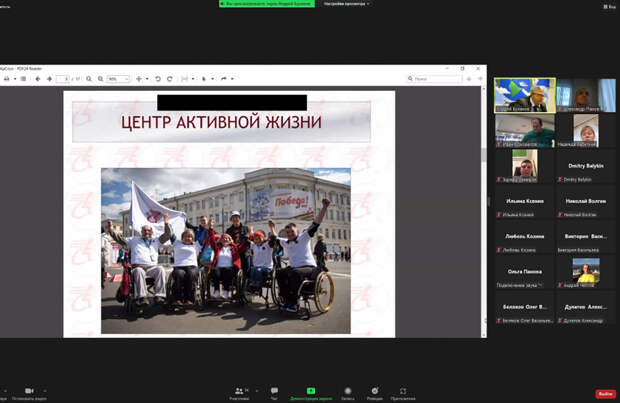Screen dimensions: 620x403
Task: Select the man in green shirt video tile
Action: coord(525,131)
